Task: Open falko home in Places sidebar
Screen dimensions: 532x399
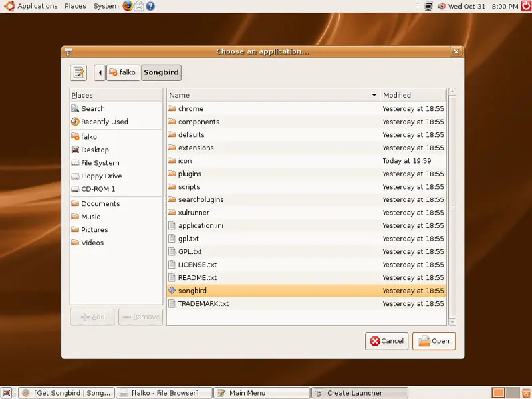Action: (116, 137)
